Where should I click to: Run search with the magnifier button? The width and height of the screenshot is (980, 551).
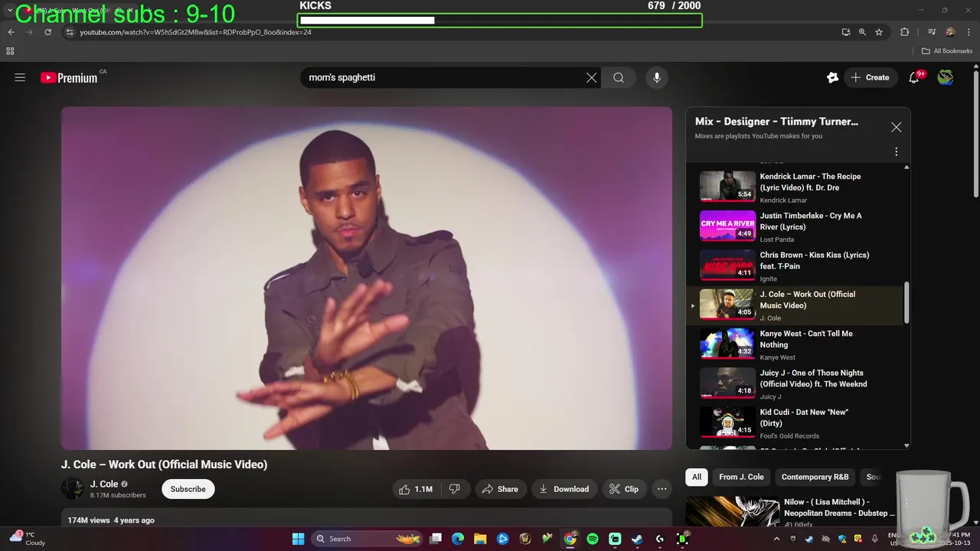619,77
